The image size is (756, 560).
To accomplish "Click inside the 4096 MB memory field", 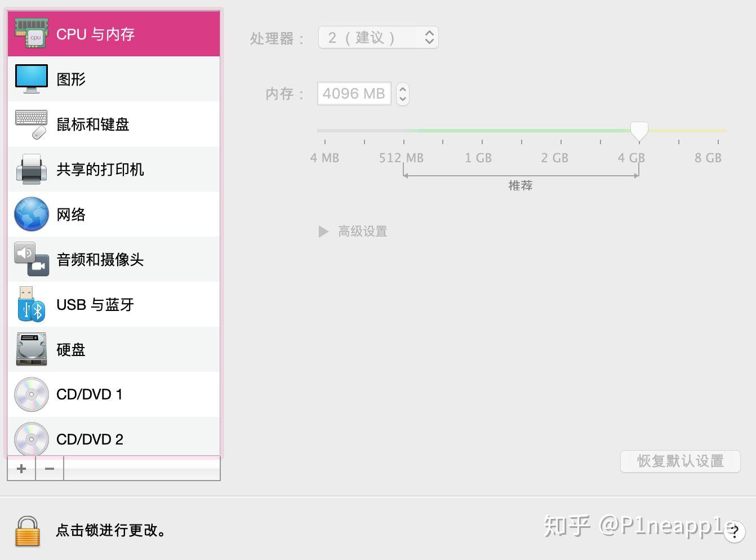I will pos(354,94).
